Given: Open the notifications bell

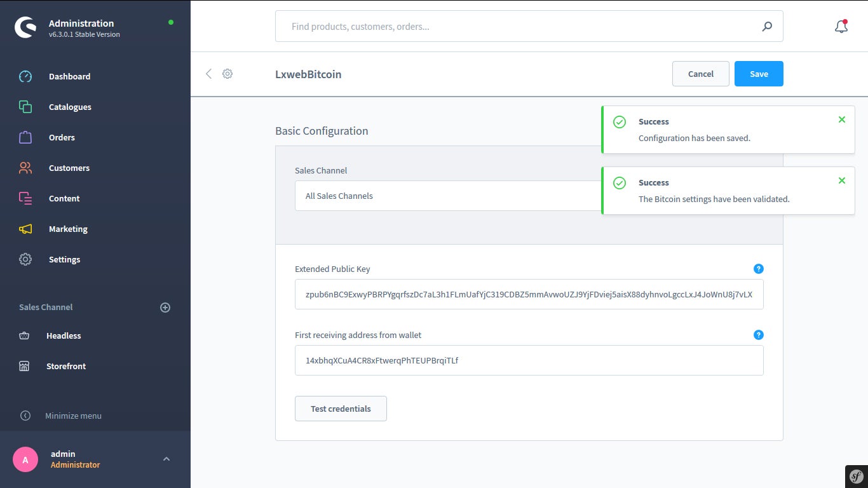Looking at the screenshot, I should click(x=841, y=27).
